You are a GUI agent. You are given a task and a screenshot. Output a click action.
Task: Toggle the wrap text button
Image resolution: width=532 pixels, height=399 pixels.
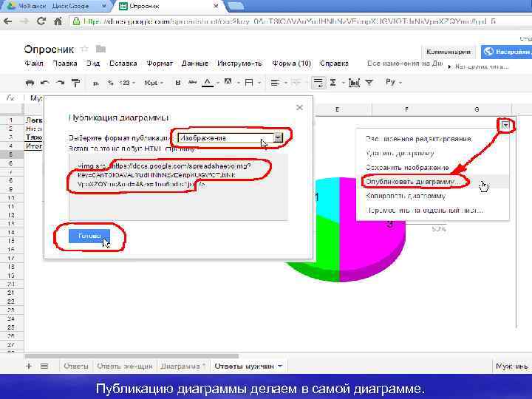point(318,83)
